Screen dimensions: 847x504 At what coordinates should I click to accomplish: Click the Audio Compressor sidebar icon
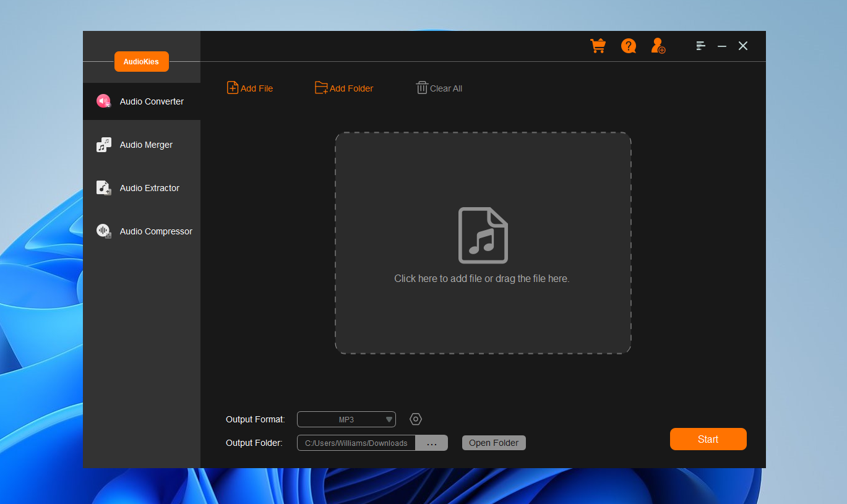click(x=103, y=231)
